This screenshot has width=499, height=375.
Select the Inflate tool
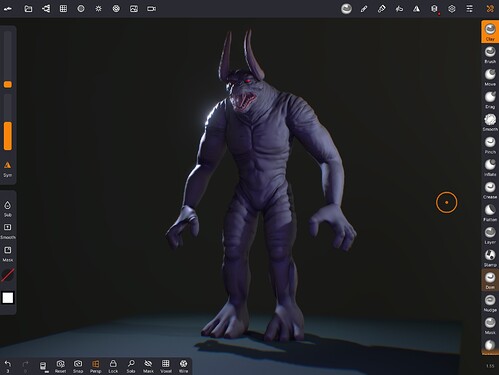(490, 167)
